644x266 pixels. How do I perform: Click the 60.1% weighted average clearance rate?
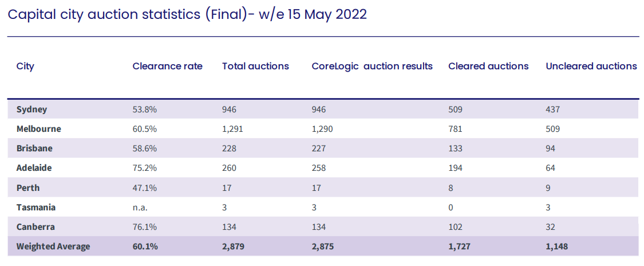(x=145, y=247)
